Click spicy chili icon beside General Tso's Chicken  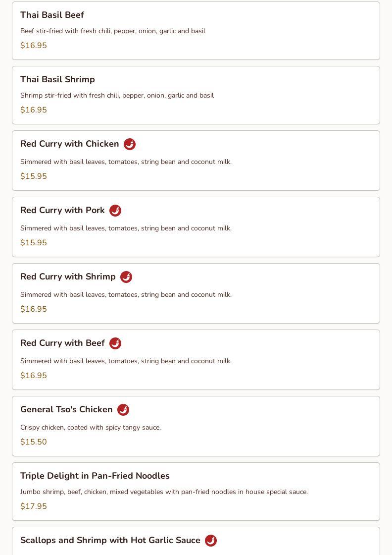pyautogui.click(x=123, y=409)
